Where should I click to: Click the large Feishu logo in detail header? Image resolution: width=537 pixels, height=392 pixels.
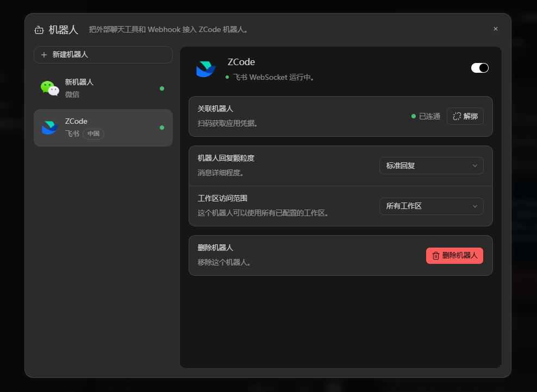pyautogui.click(x=206, y=69)
